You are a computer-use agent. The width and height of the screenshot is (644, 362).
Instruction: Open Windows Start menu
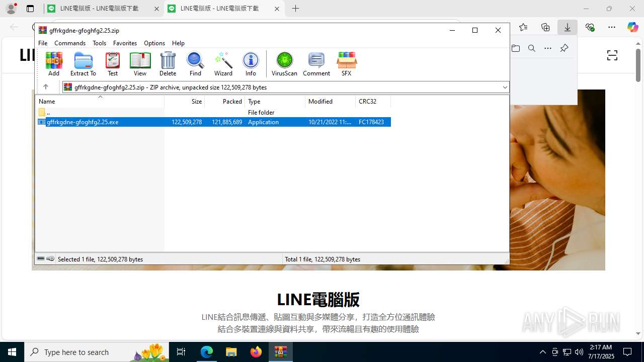click(x=12, y=352)
